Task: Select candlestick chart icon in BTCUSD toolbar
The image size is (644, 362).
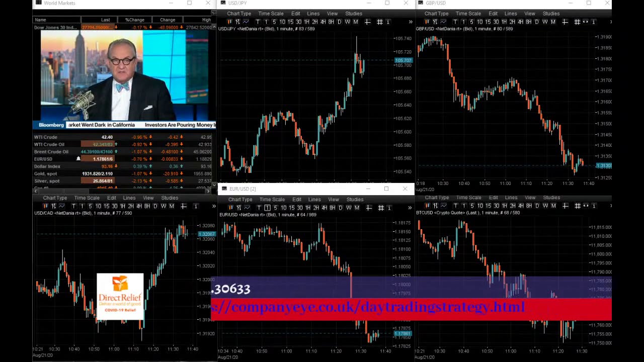Action: pos(427,206)
